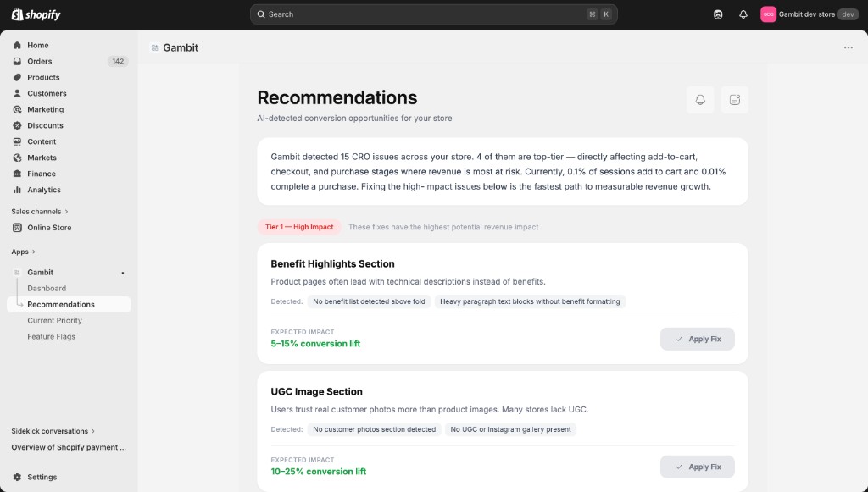Click the Home icon in sidebar
868x492 pixels.
click(17, 46)
